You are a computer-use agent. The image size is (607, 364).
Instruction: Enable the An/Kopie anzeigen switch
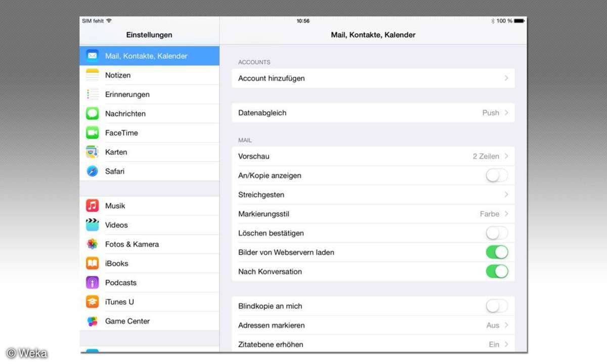coord(497,175)
